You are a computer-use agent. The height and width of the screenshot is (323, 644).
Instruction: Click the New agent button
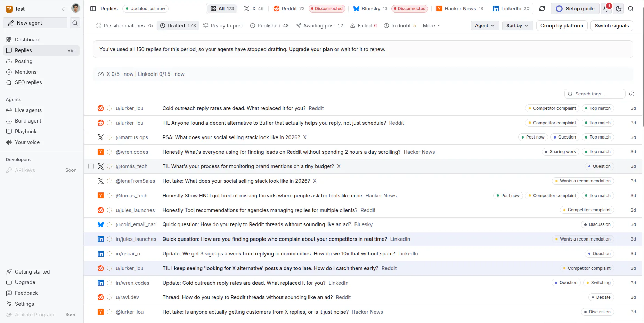click(x=35, y=23)
